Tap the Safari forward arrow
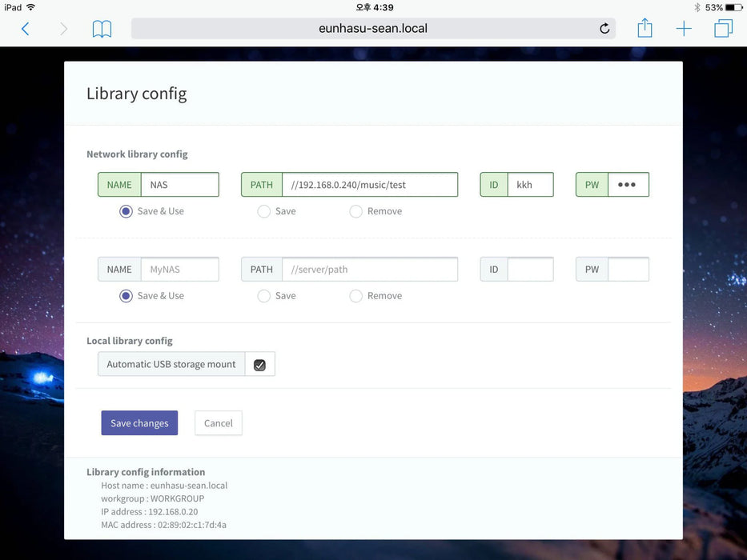Image resolution: width=747 pixels, height=560 pixels. (x=63, y=29)
